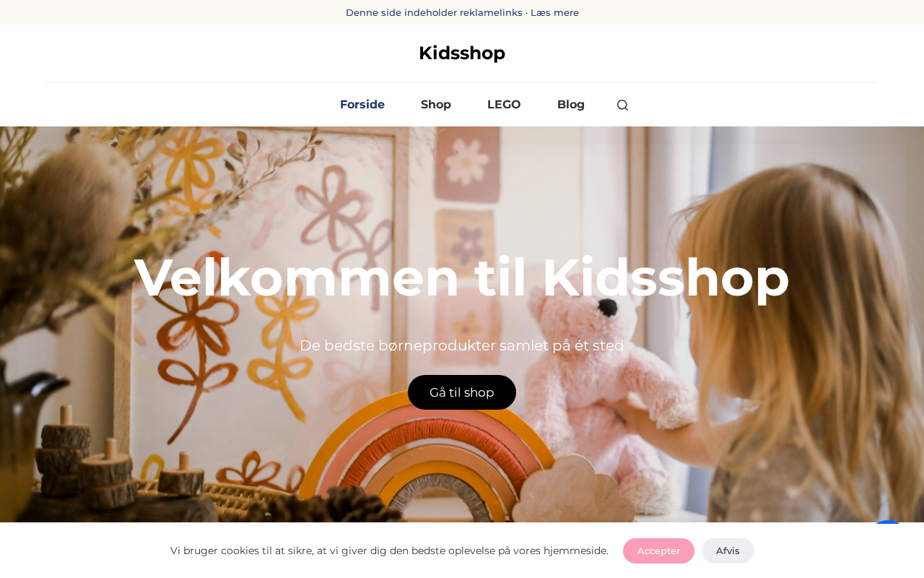Follow the Læs mere link
The height and width of the screenshot is (578, 924).
pyautogui.click(x=554, y=12)
